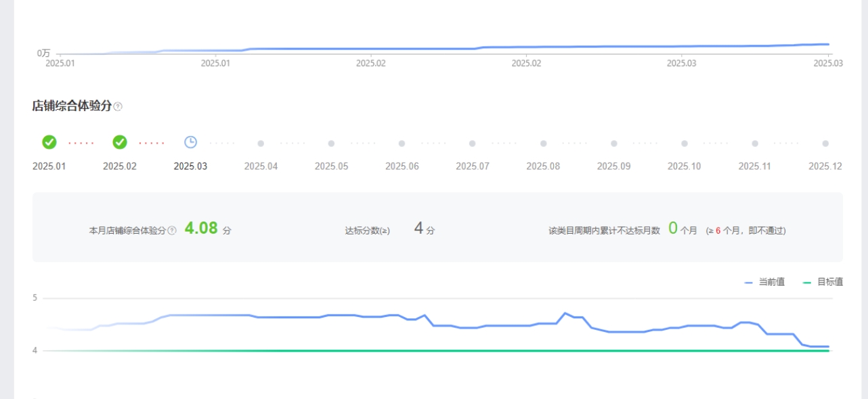868x399 pixels.
Task: Click the 4.08 monthly score value
Action: pyautogui.click(x=201, y=228)
